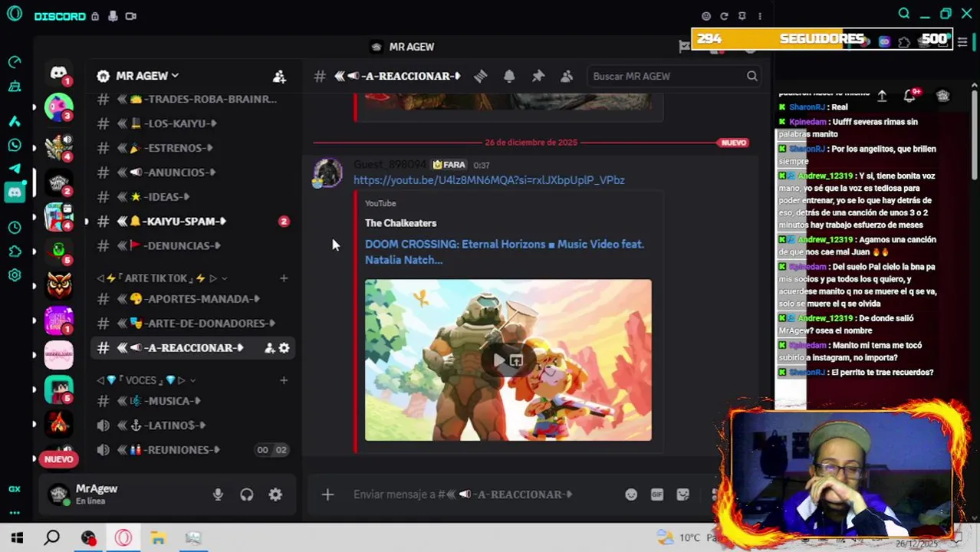Open the ARTE-DE-DONADORES channel
The height and width of the screenshot is (552, 980).
(x=192, y=324)
